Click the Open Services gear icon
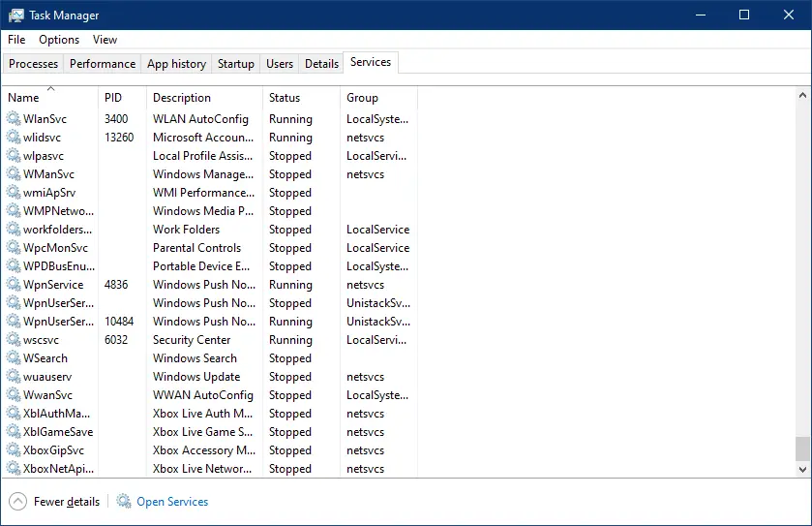The width and height of the screenshot is (812, 526). coord(124,501)
